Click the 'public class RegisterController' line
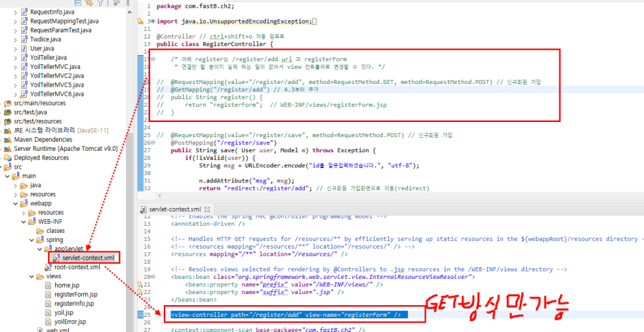Image resolution: width=644 pixels, height=332 pixels. click(x=215, y=44)
